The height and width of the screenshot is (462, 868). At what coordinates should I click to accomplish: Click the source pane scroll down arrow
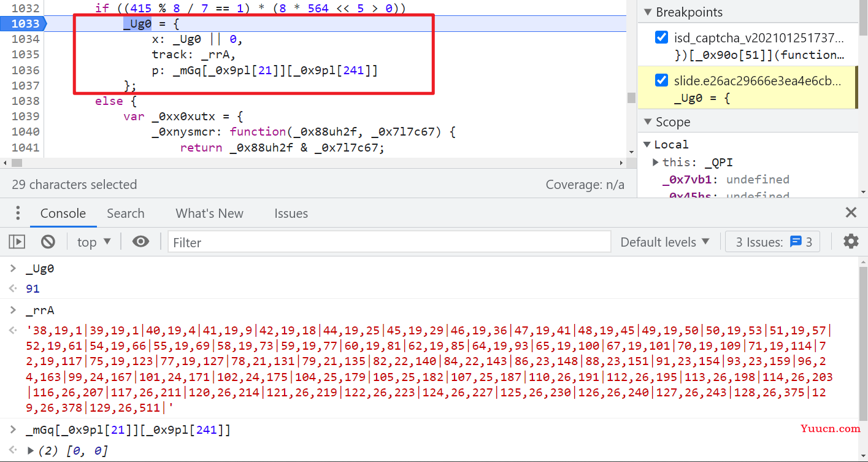click(x=631, y=152)
